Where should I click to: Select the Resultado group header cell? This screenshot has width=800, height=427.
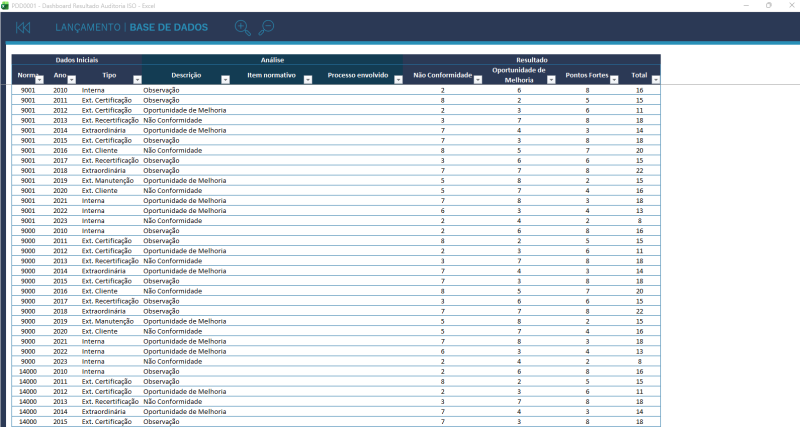click(x=531, y=60)
